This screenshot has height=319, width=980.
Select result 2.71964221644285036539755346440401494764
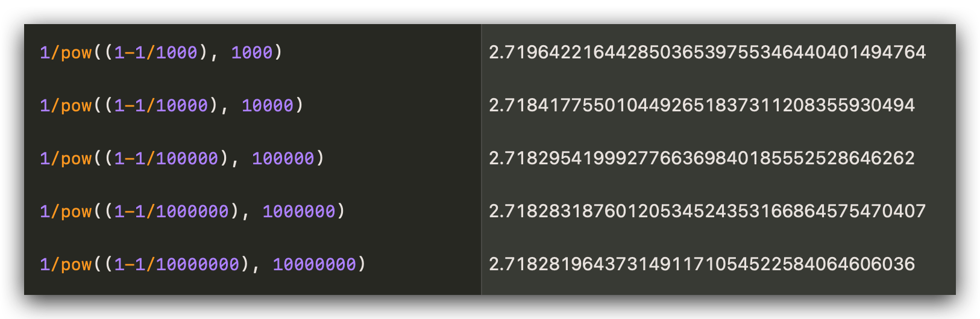(x=707, y=52)
